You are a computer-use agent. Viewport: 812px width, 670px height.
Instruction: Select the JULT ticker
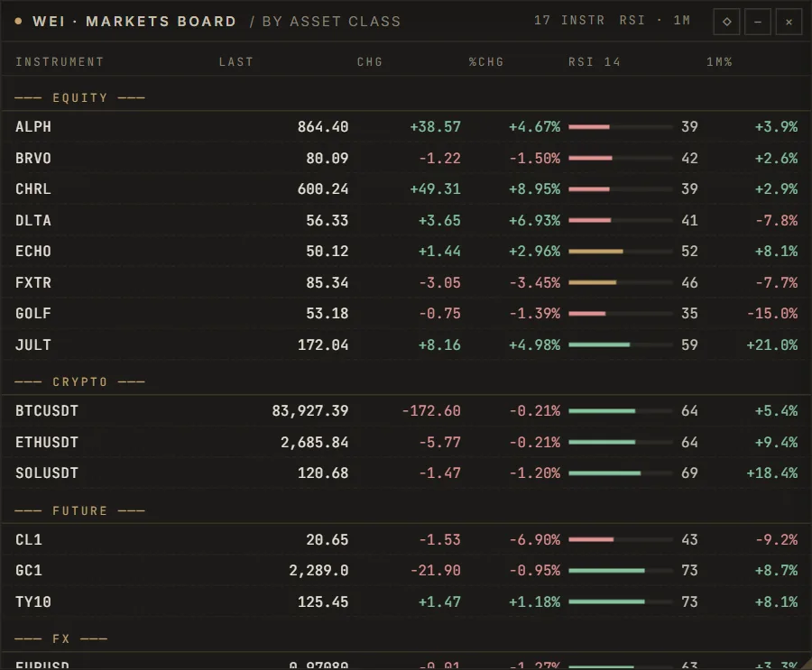coord(33,344)
